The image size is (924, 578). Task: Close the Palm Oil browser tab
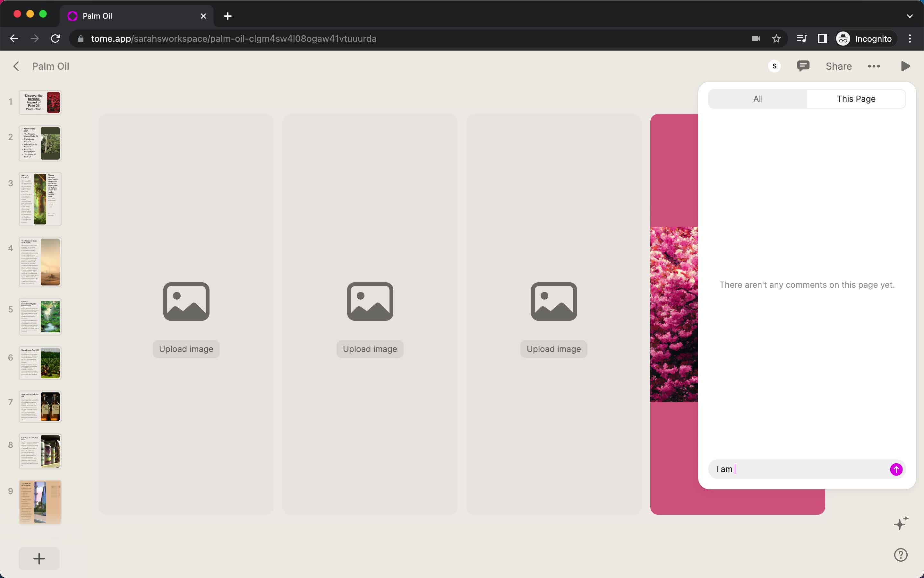(203, 16)
